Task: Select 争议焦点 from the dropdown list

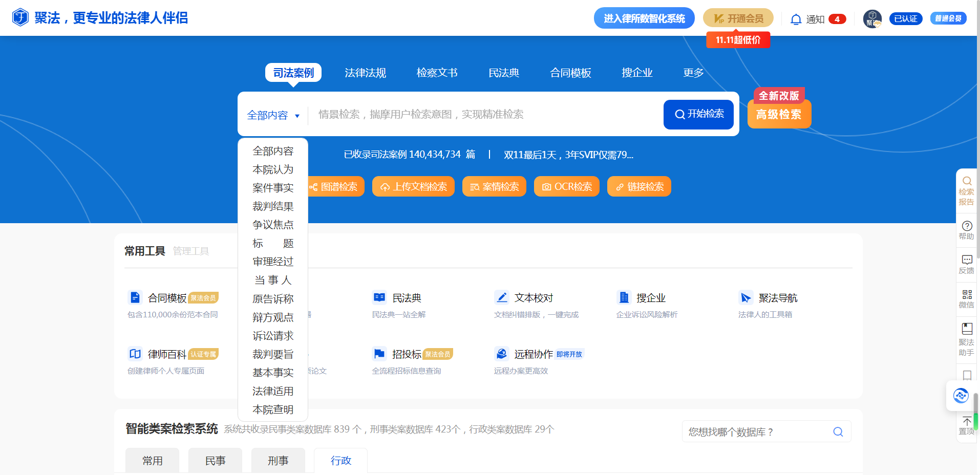Action: click(273, 225)
